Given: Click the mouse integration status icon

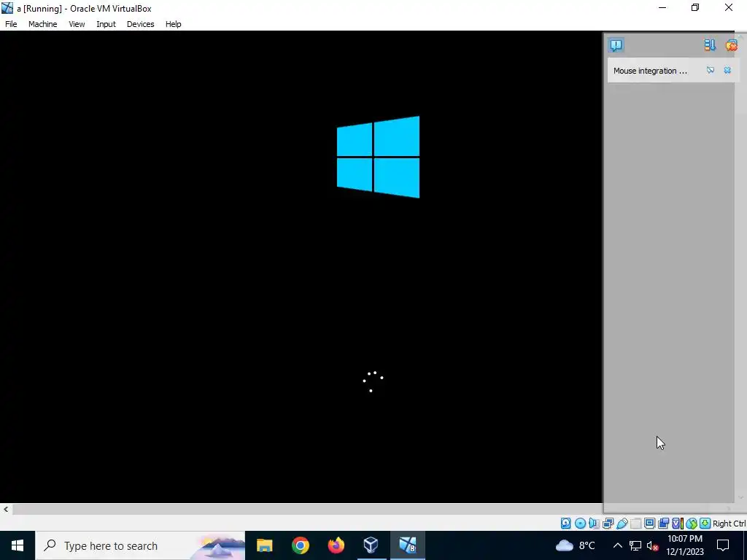Looking at the screenshot, I should [692, 524].
